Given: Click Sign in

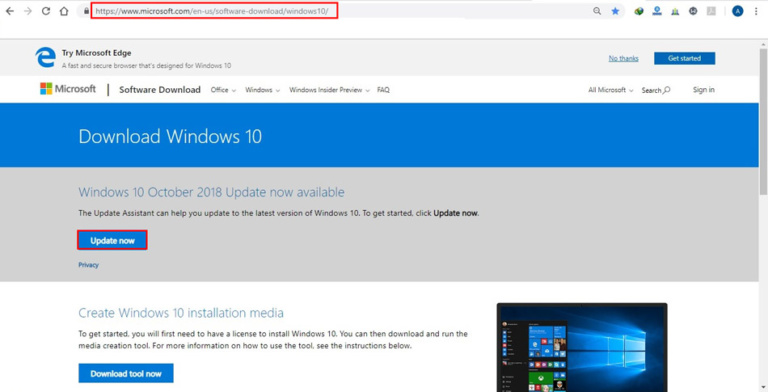Looking at the screenshot, I should pyautogui.click(x=703, y=90).
